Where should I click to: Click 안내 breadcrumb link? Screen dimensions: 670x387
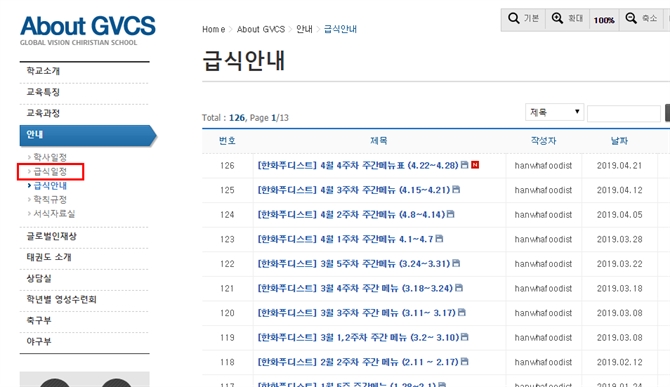pos(304,29)
